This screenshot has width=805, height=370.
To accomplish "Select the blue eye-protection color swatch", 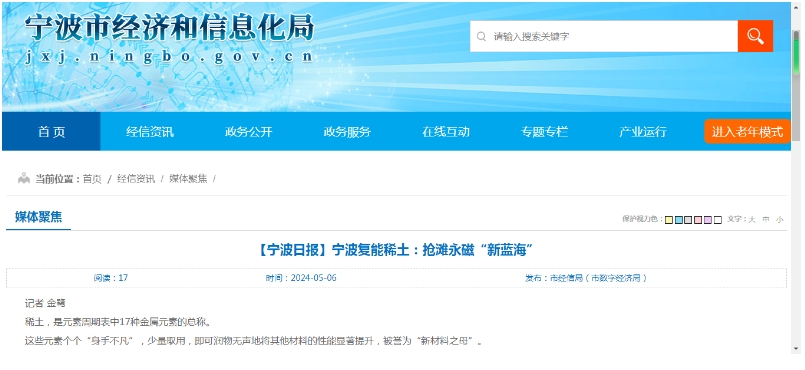I will (x=679, y=220).
